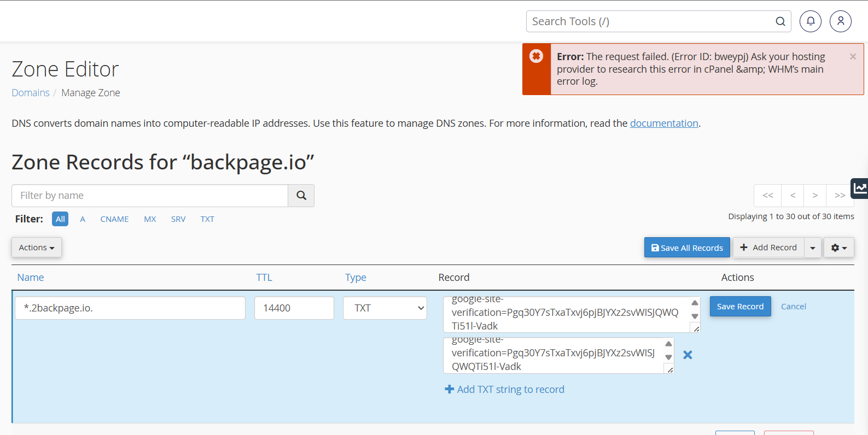
Task: Click the plus icon to add TXT string
Action: [450, 389]
